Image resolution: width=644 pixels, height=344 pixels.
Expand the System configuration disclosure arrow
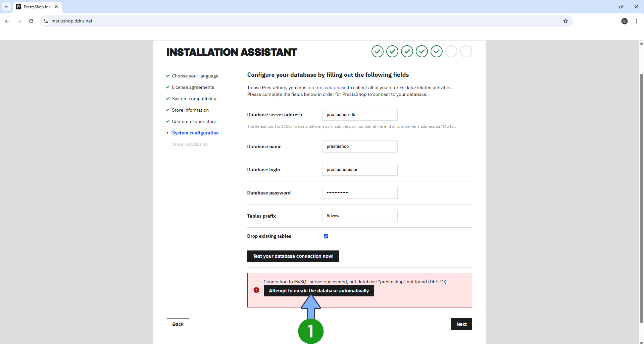(x=168, y=133)
